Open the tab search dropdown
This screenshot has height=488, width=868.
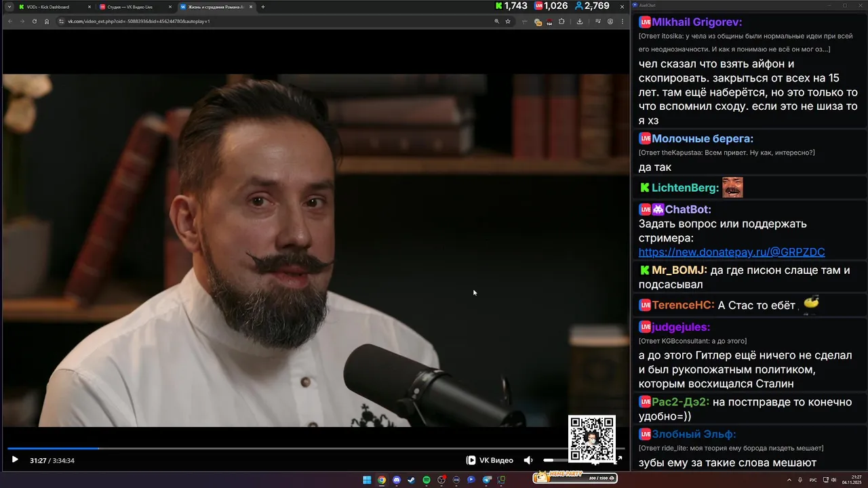(x=9, y=7)
